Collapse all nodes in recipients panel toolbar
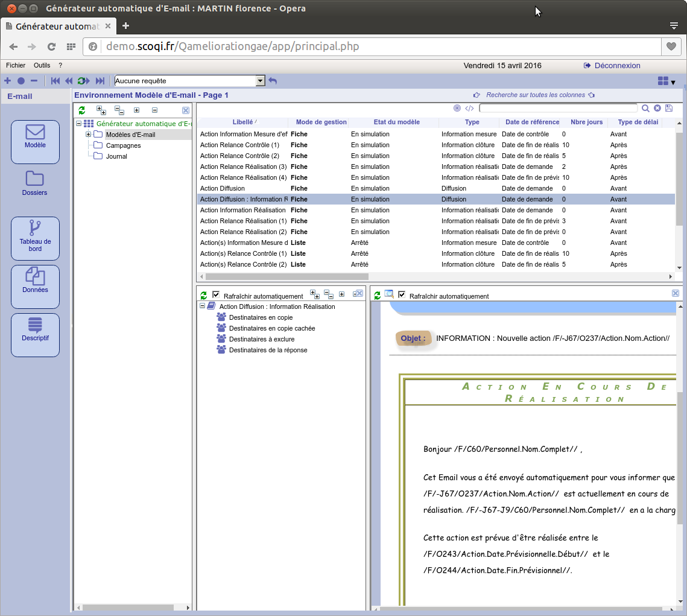The width and height of the screenshot is (687, 616). pyautogui.click(x=329, y=294)
